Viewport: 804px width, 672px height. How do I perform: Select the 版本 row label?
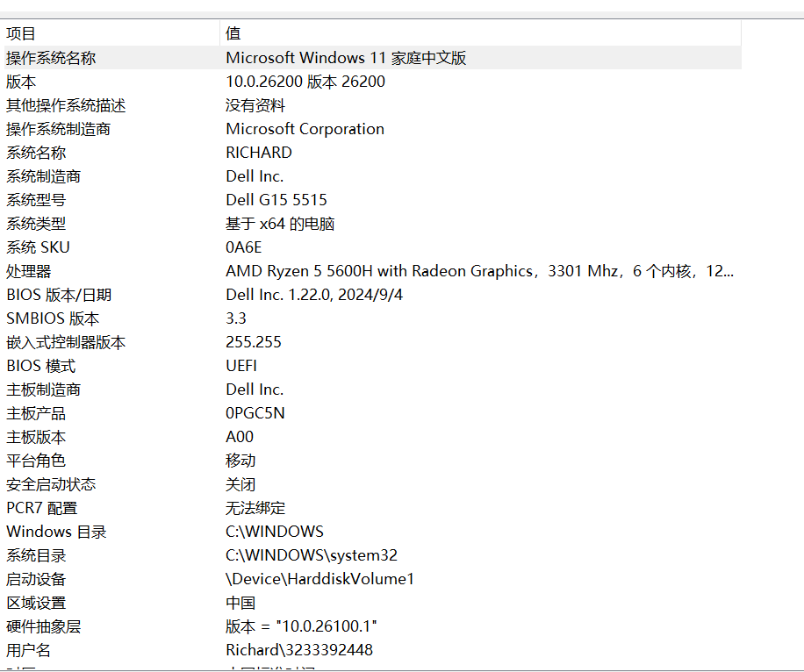click(21, 82)
